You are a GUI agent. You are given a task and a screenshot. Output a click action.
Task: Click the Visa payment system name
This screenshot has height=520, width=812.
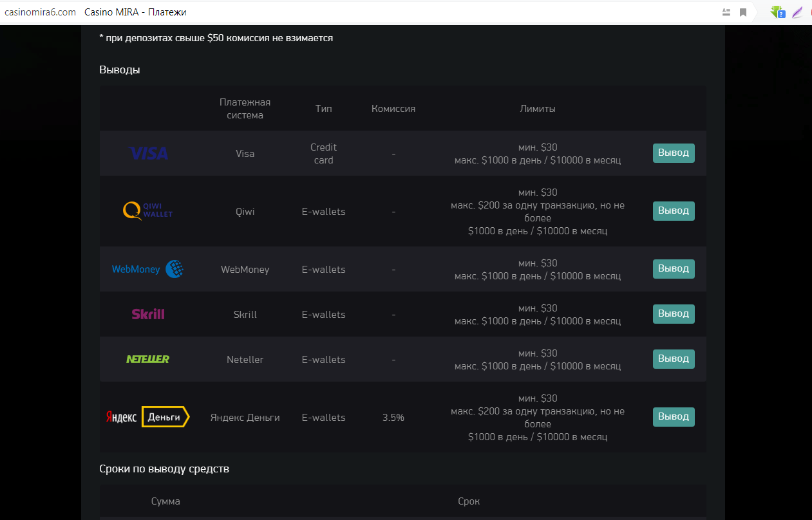[245, 154]
